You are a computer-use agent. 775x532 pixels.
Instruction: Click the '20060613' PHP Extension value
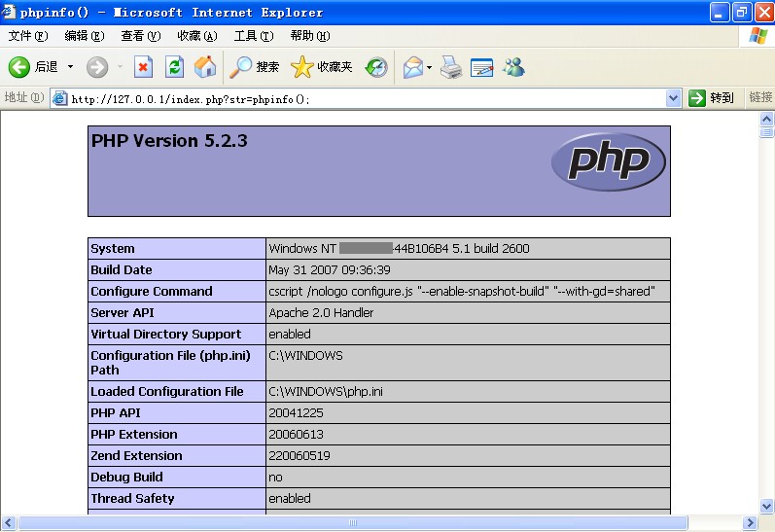pos(296,434)
